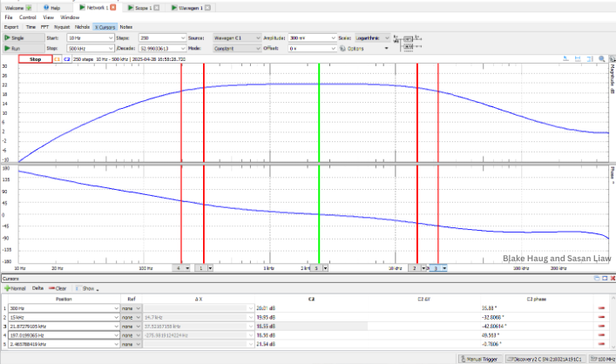This screenshot has width=616, height=364.
Task: Open the Window menu
Action: pyautogui.click(x=70, y=17)
